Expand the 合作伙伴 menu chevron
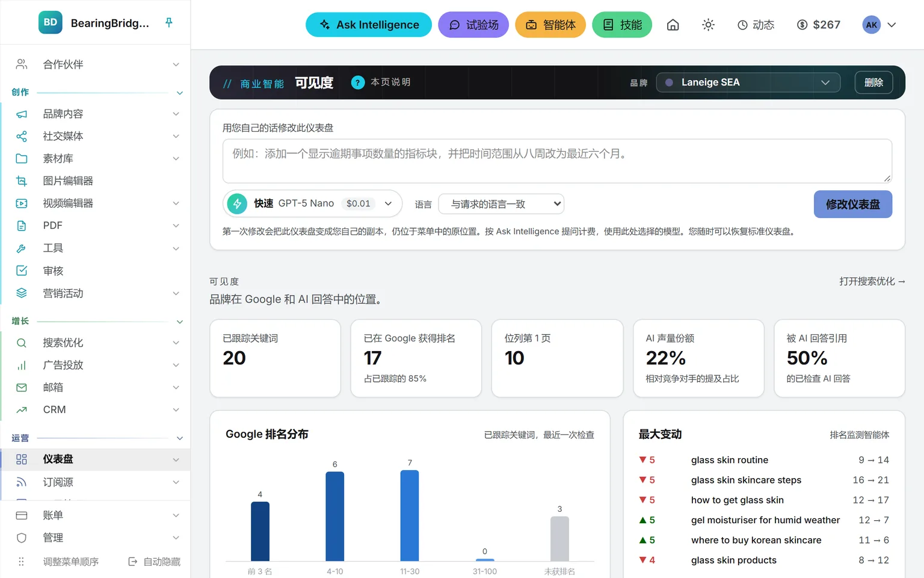Viewport: 924px width, 578px height. pyautogui.click(x=176, y=64)
